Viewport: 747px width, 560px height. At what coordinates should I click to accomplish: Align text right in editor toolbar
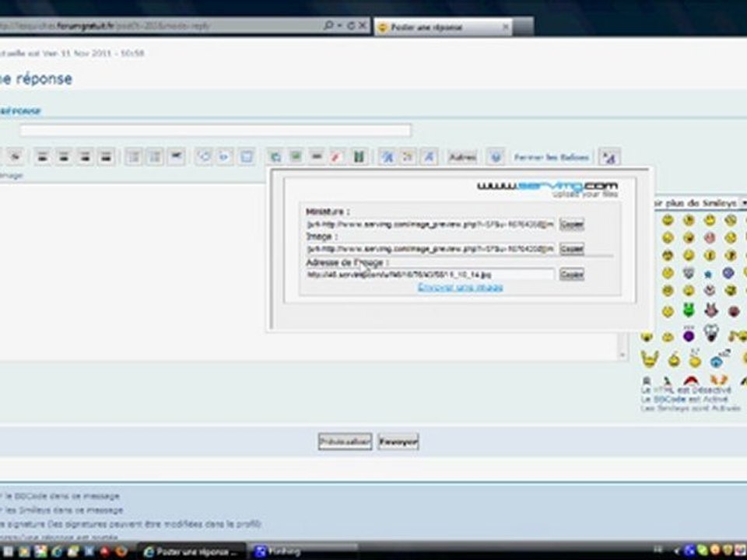tap(85, 156)
